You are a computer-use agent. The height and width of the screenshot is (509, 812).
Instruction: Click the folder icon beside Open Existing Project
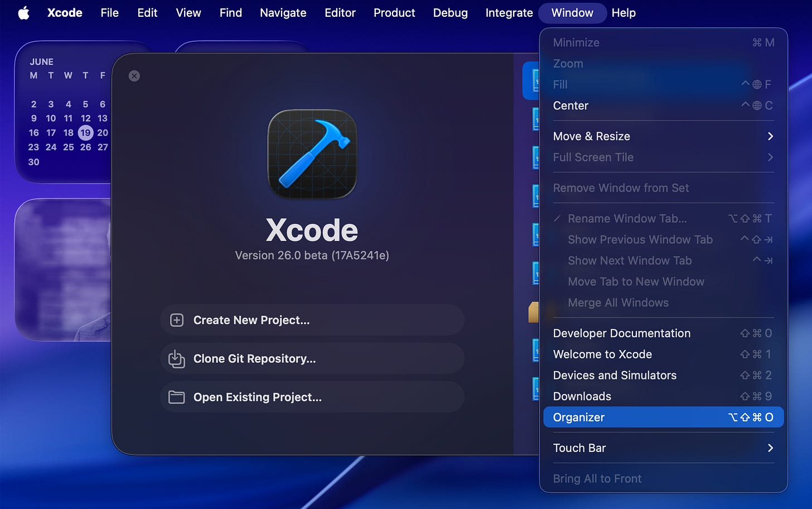177,397
